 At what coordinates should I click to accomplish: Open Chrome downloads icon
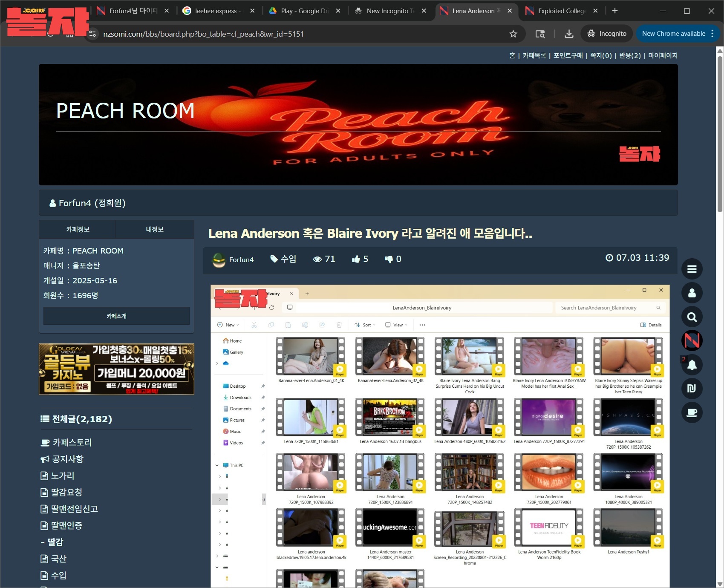click(x=569, y=34)
